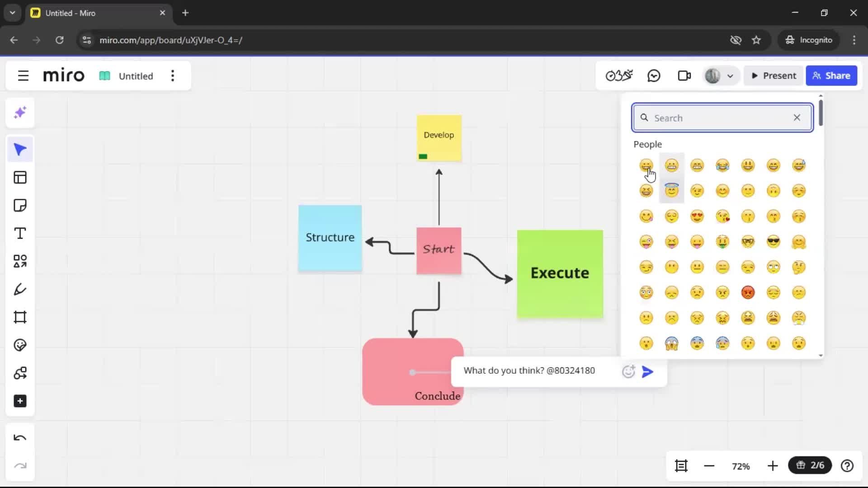868x488 pixels.
Task: Open a new browser tab
Action: click(x=185, y=13)
